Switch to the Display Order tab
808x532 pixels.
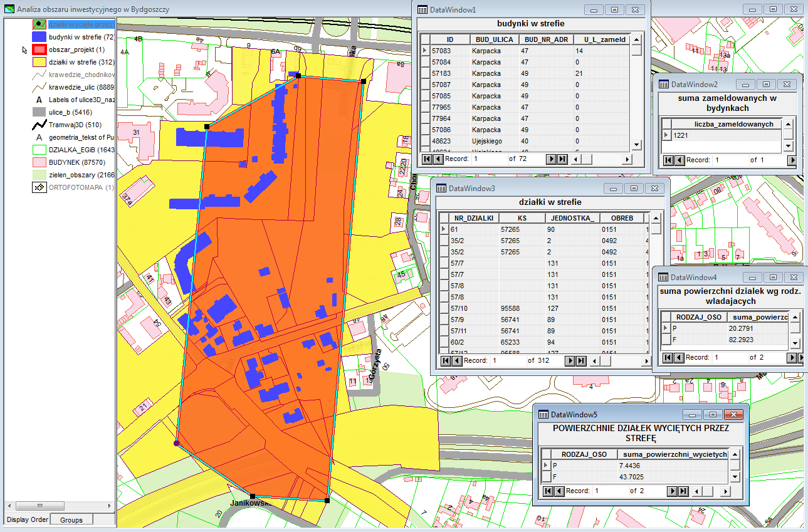coord(28,519)
